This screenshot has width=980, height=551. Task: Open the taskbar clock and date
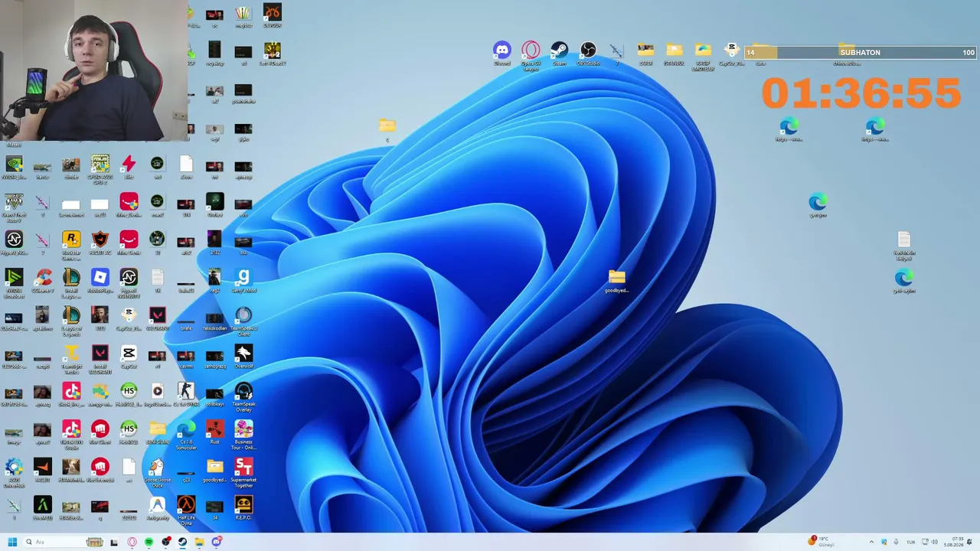coord(953,542)
